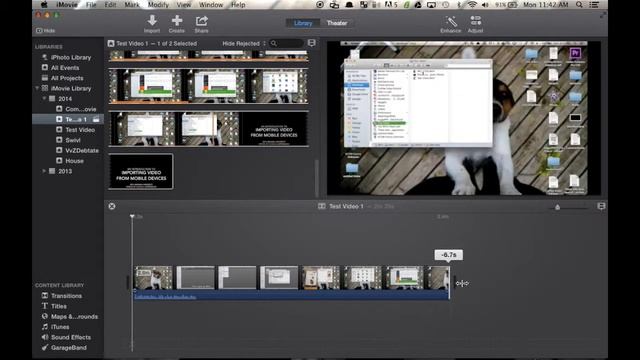Switch to the Library tab
Image resolution: width=640 pixels, height=360 pixels.
tap(303, 23)
